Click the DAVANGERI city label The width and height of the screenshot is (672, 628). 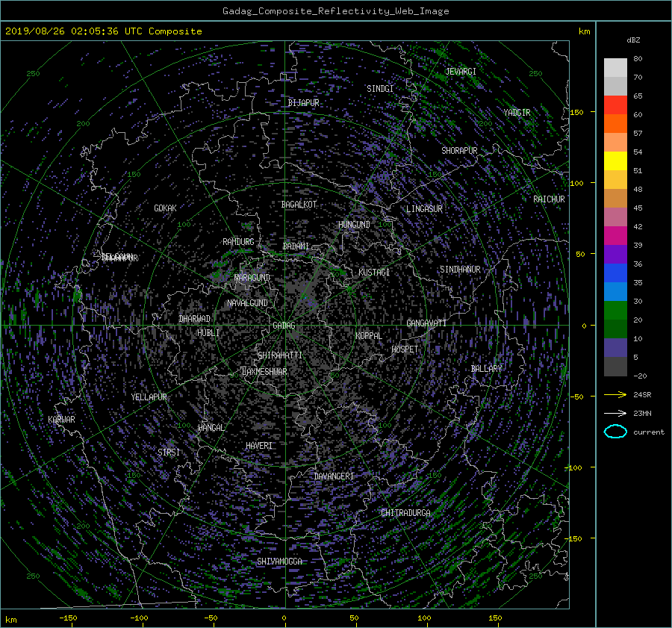click(x=334, y=476)
